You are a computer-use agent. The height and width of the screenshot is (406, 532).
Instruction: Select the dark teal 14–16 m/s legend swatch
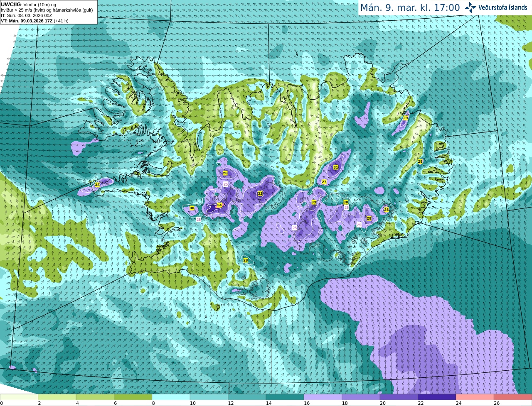pos(285,397)
